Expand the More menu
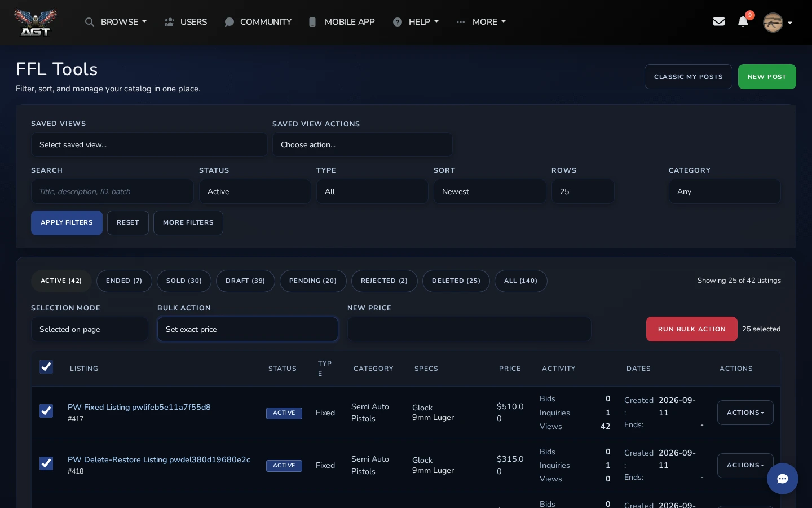 point(481,22)
